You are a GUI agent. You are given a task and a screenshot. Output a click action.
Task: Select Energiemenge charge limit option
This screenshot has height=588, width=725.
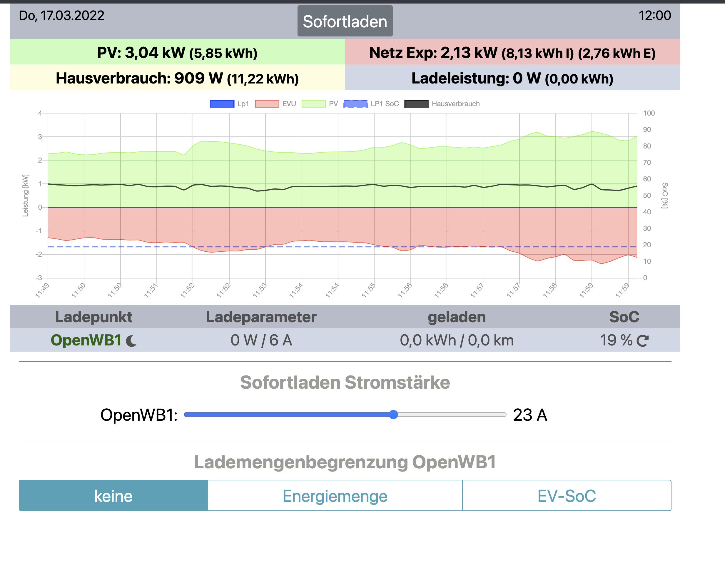(x=335, y=495)
